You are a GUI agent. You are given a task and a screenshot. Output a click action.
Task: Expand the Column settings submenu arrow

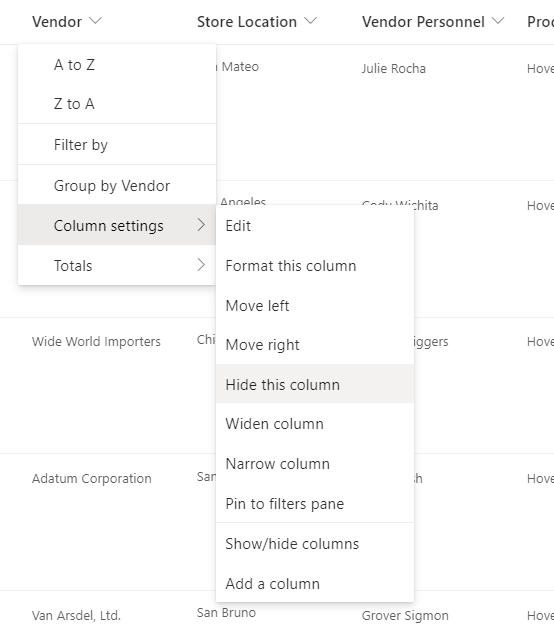[x=201, y=225]
